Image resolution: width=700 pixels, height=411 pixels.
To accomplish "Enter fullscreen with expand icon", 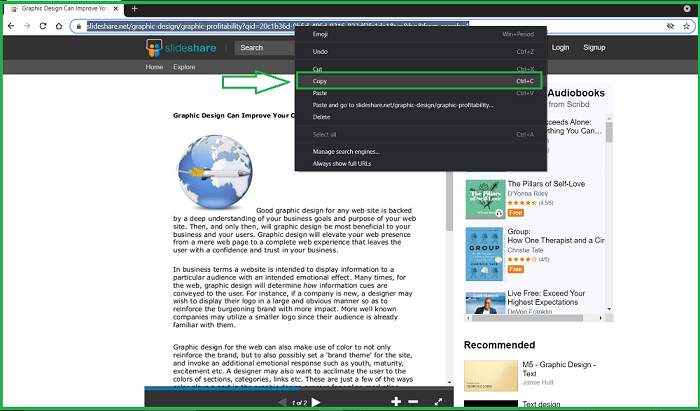I will [438, 402].
